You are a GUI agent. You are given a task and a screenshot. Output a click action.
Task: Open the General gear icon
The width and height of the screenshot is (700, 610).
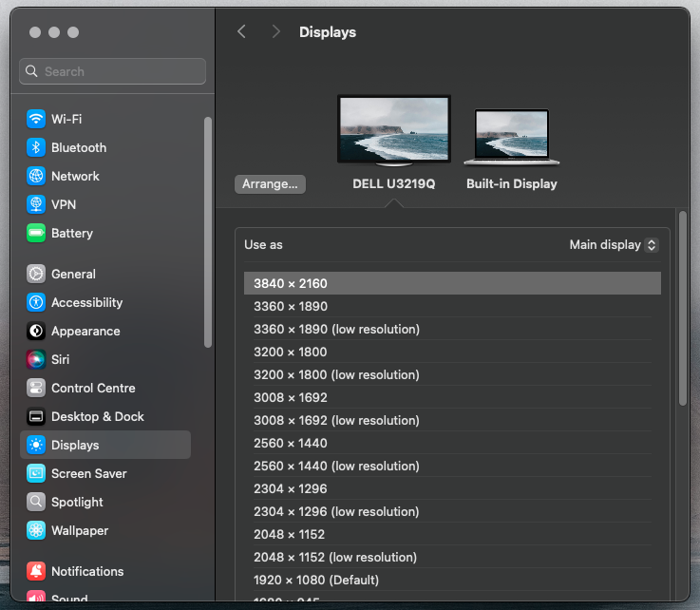pyautogui.click(x=36, y=275)
